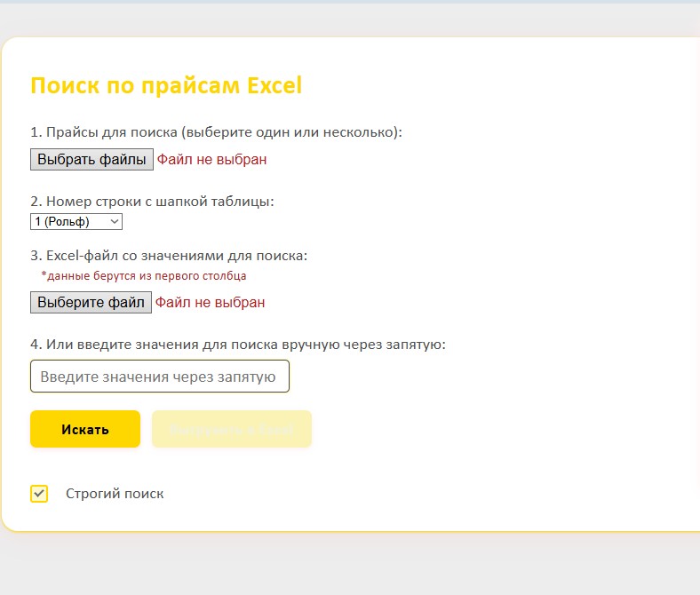Click the "Поиск по прайсам Excel" heading
This screenshot has height=595, width=700.
pos(166,85)
